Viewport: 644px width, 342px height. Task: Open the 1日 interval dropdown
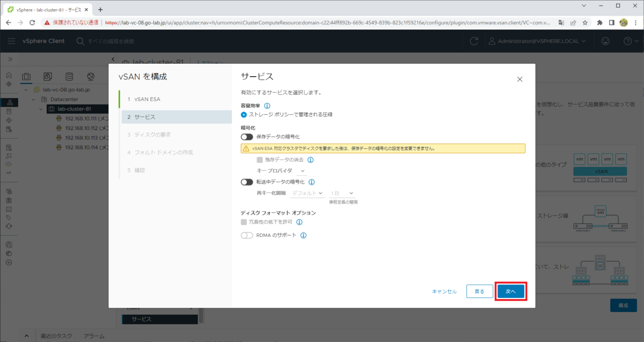pos(342,193)
